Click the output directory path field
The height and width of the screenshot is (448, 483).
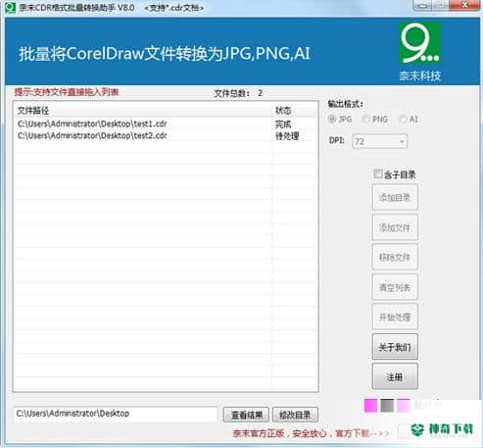tap(116, 414)
